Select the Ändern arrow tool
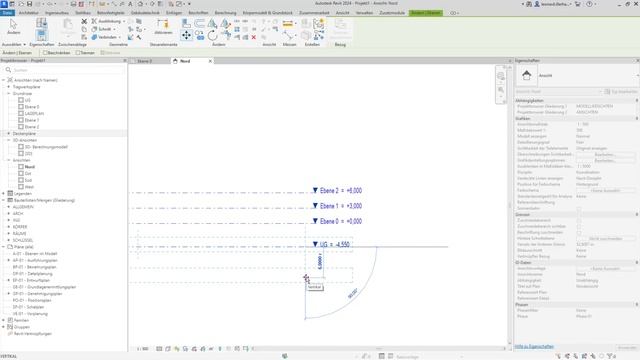The image size is (640, 360). (x=13, y=27)
